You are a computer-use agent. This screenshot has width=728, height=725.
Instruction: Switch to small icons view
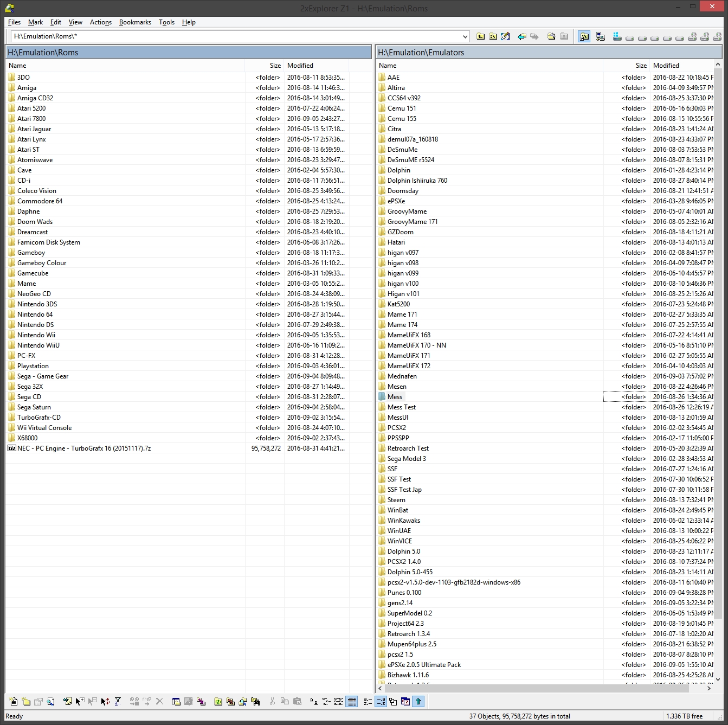tap(326, 701)
